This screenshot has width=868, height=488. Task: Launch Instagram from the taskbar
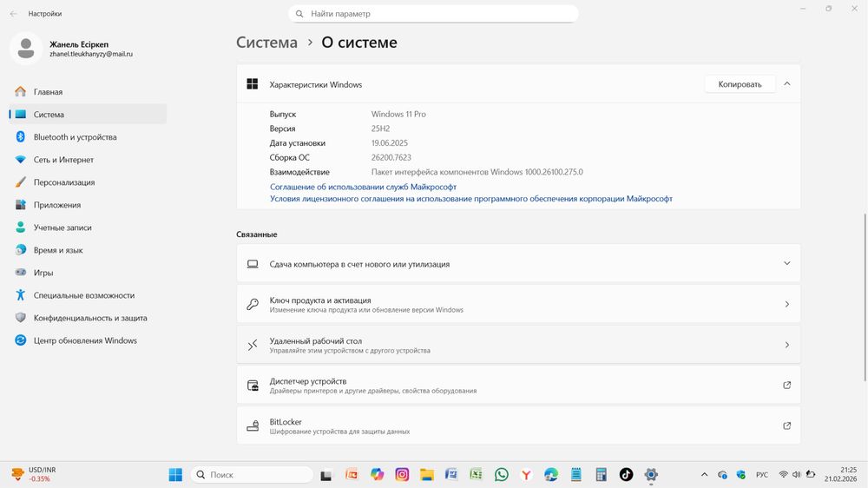pos(402,475)
